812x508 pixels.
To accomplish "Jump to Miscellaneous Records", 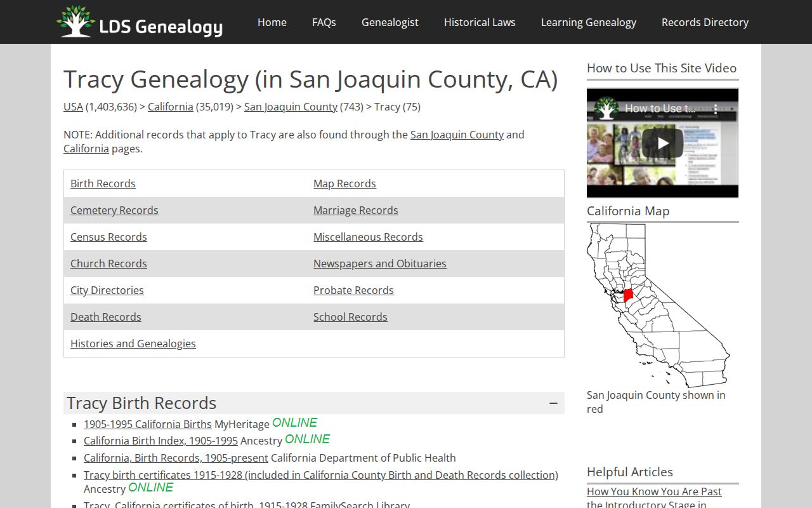I will pos(368,237).
